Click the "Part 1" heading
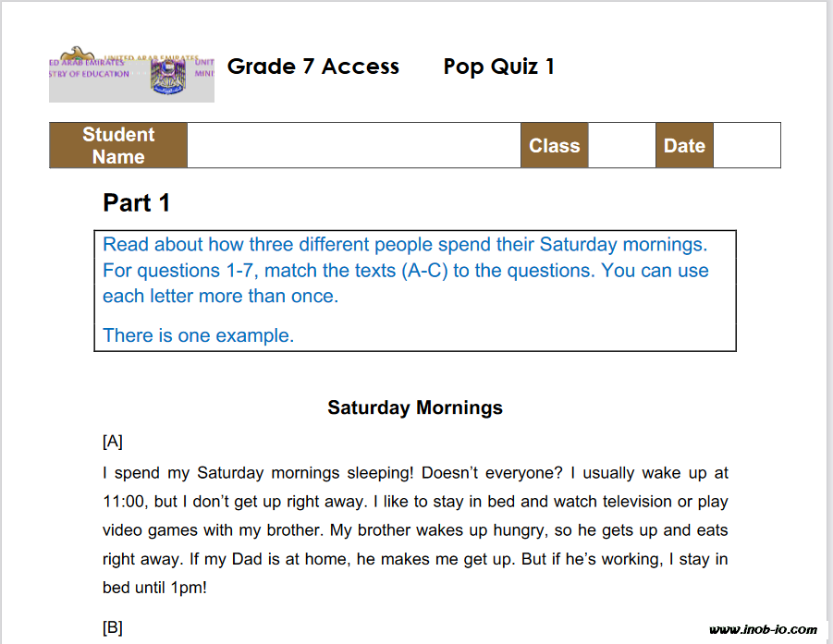The image size is (833, 644). click(137, 203)
